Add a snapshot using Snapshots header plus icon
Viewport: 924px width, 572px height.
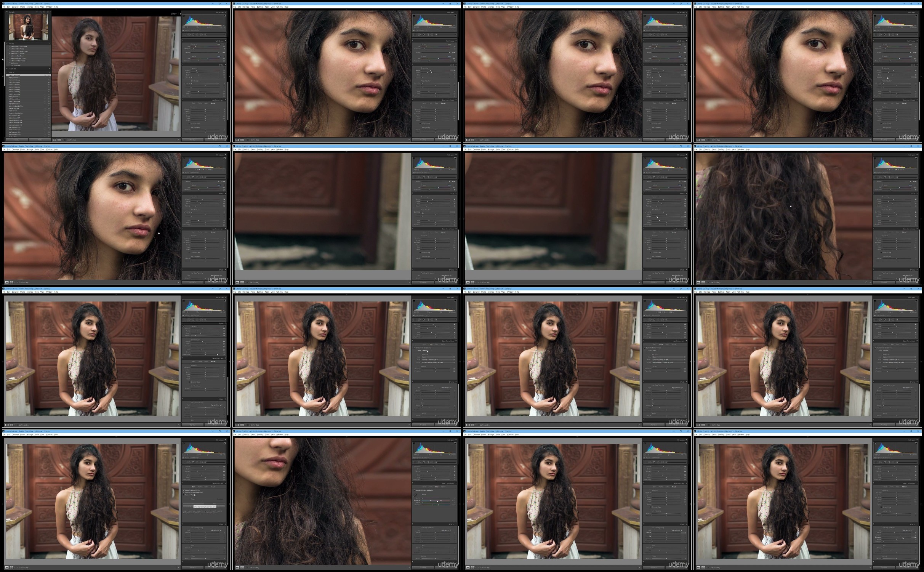(x=50, y=68)
